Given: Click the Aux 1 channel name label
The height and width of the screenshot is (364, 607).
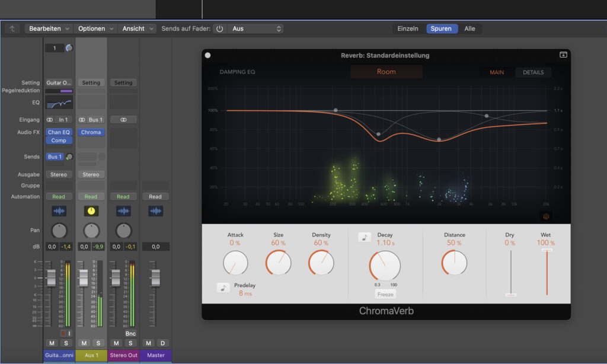Looking at the screenshot, I should [x=91, y=355].
